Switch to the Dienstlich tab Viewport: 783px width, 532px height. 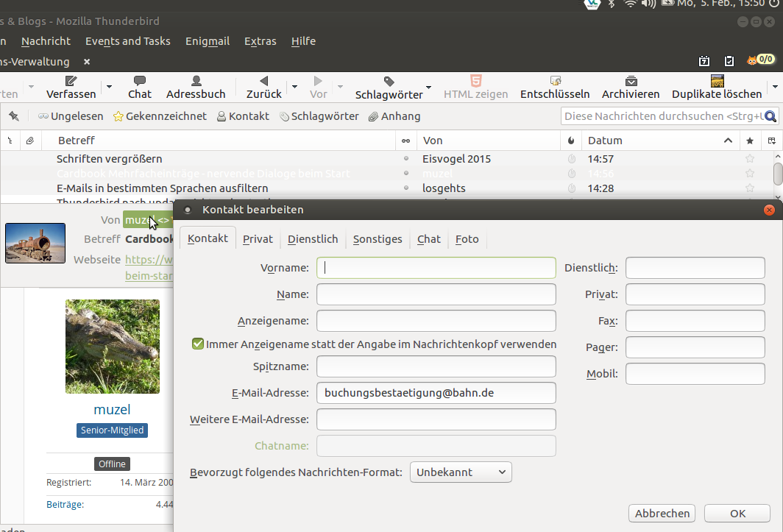coord(313,239)
